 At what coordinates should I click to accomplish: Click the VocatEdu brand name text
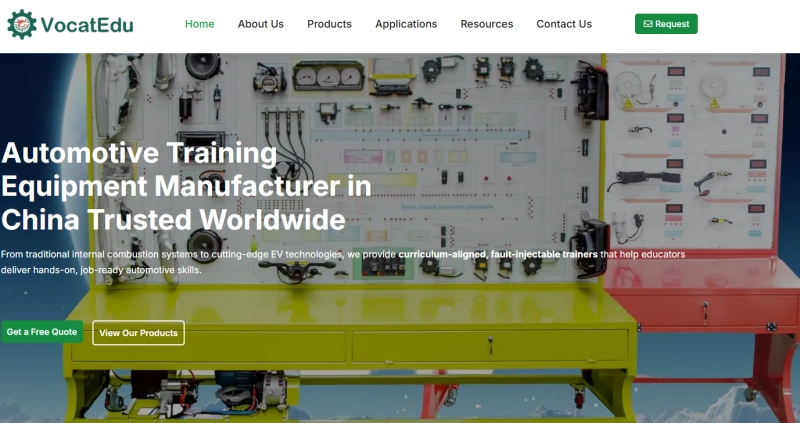click(x=88, y=24)
